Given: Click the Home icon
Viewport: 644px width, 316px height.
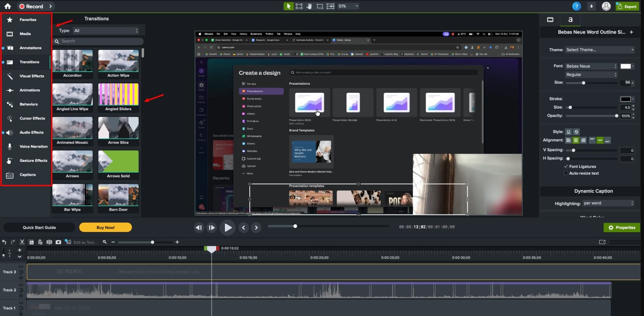Looking at the screenshot, I should pyautogui.click(x=8, y=6).
